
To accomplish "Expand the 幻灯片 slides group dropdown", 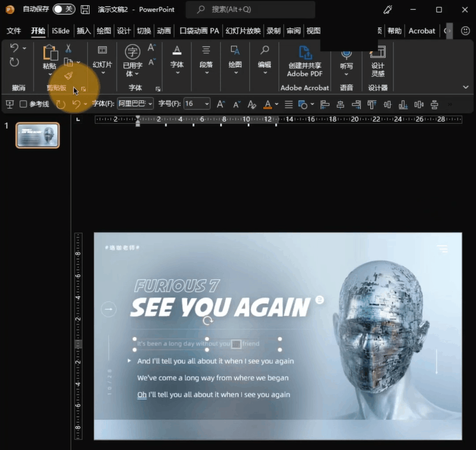I will pos(103,73).
